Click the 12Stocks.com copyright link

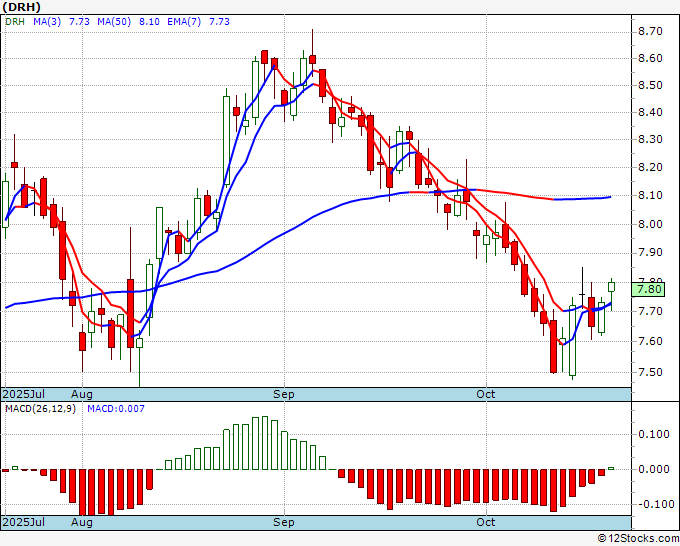point(638,539)
